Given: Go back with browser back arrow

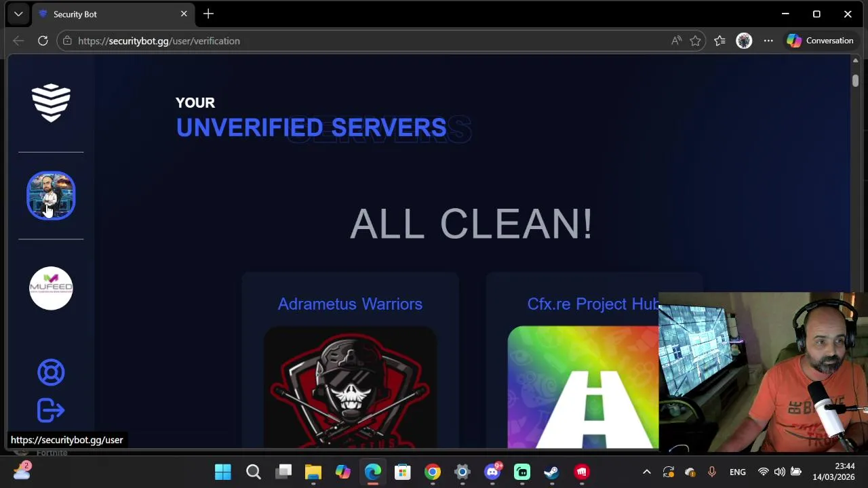Looking at the screenshot, I should (18, 41).
